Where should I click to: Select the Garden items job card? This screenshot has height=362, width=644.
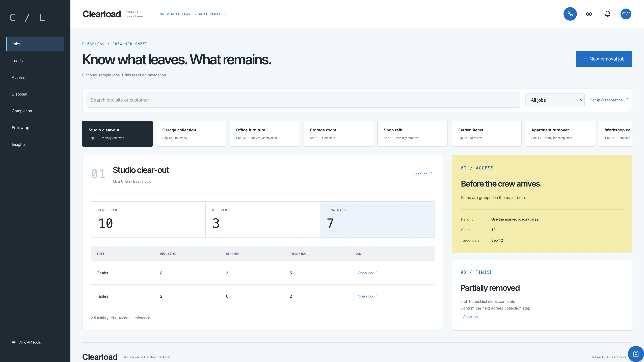[486, 134]
